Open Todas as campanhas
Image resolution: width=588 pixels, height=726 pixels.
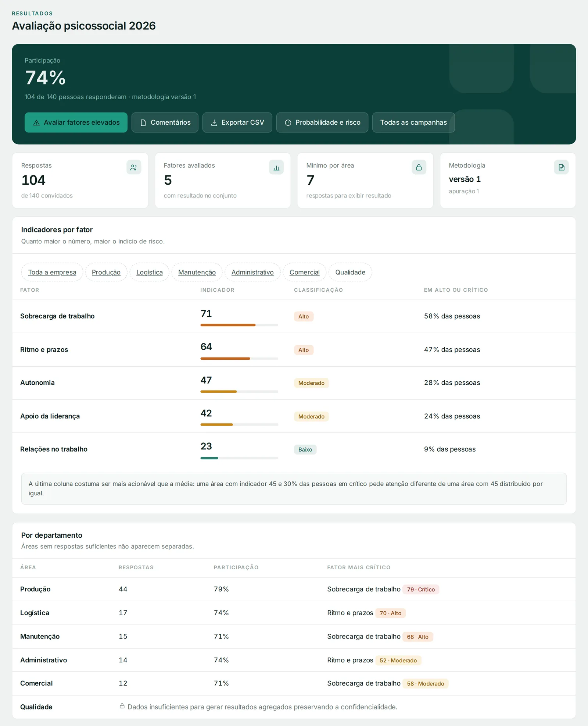coord(413,122)
